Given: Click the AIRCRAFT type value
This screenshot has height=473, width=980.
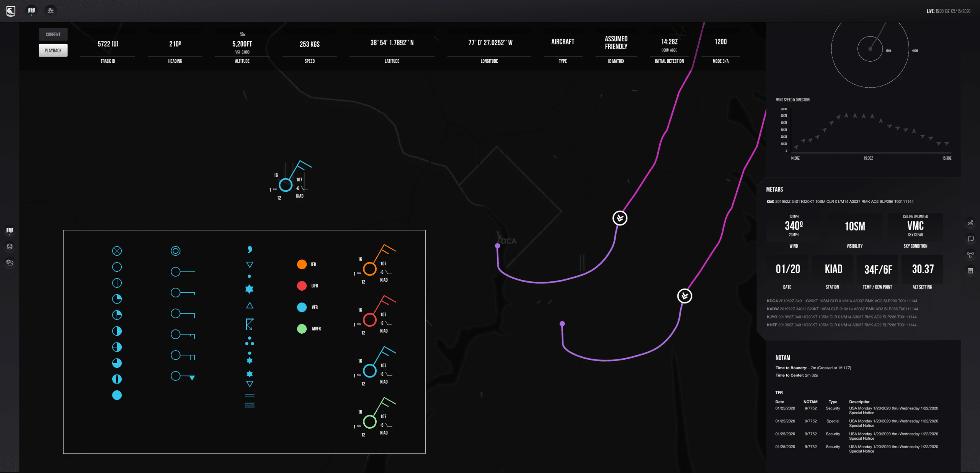Looking at the screenshot, I should pyautogui.click(x=563, y=42).
